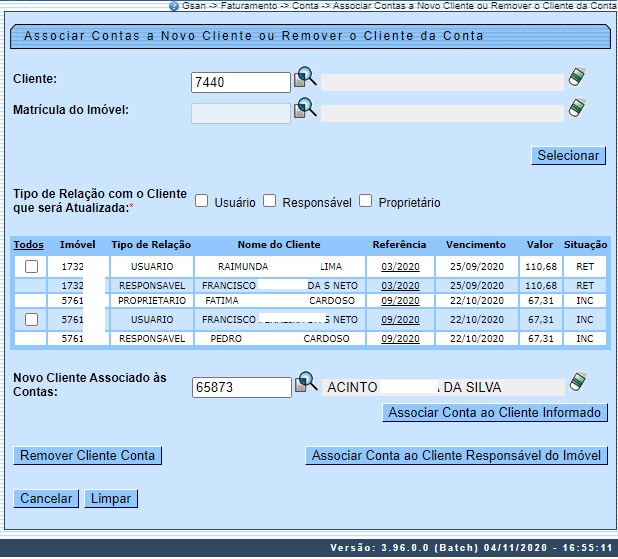This screenshot has height=559, width=618.
Task: Open Matrícula do Imóvel search magnifier
Action: tap(304, 109)
